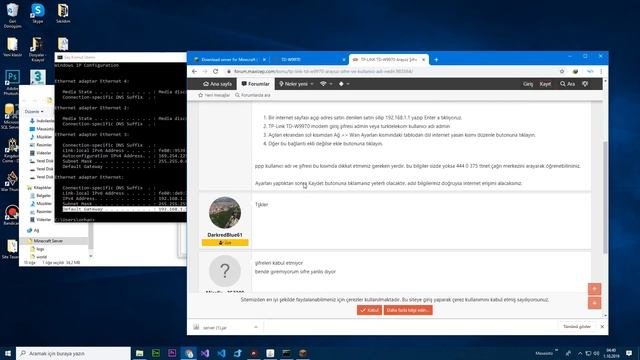Open File Explorer from the taskbar
This screenshot has width=640, height=360.
pyautogui.click(x=140, y=353)
